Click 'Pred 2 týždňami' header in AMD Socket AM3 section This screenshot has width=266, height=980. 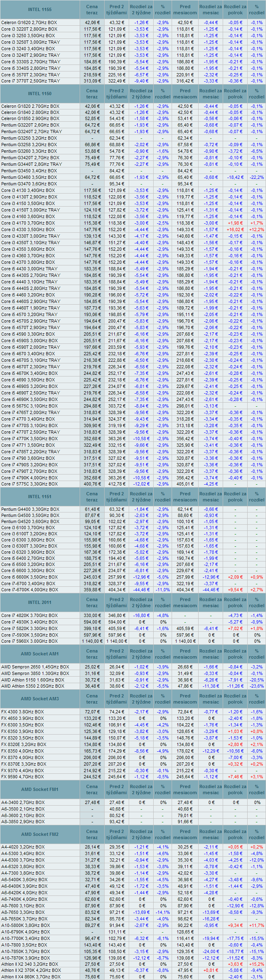tap(117, 699)
